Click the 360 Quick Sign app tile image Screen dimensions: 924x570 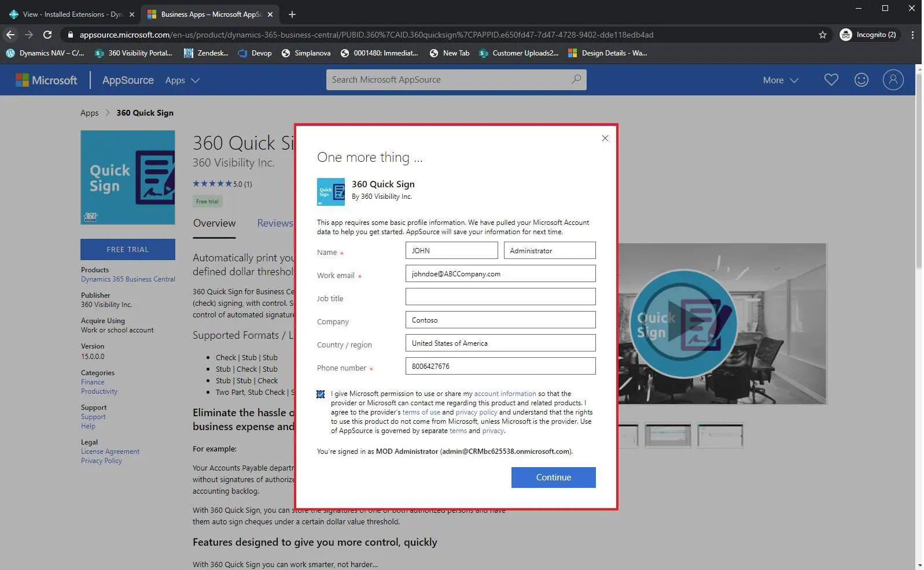tap(128, 177)
